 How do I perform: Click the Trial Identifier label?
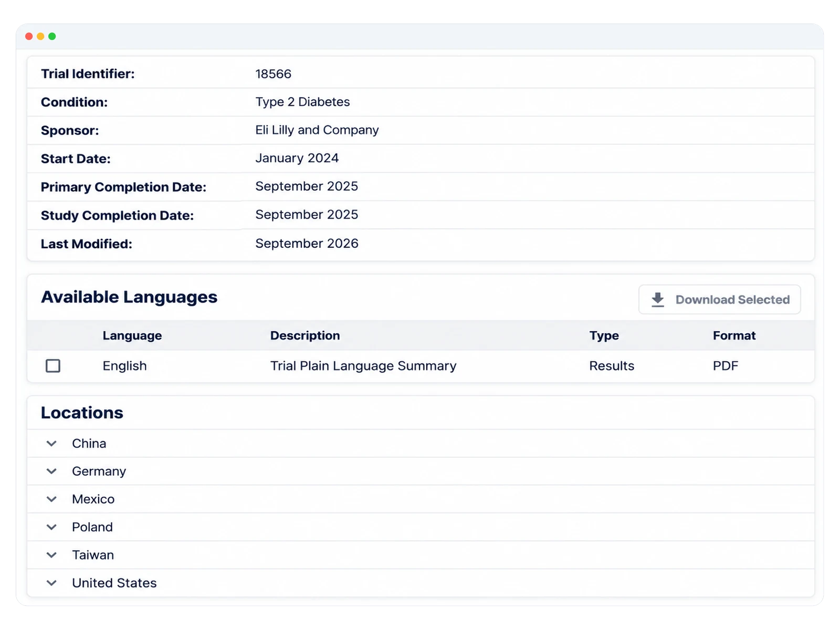tap(88, 74)
